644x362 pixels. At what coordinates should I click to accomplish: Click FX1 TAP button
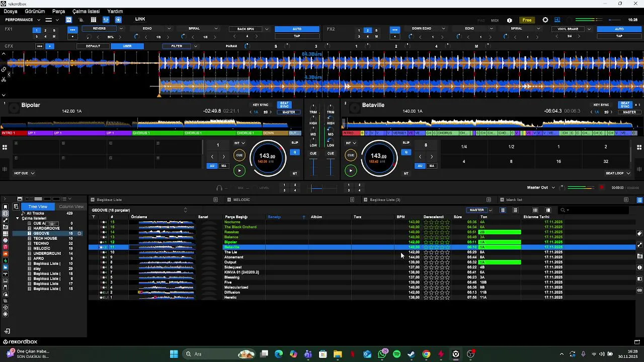(297, 36)
